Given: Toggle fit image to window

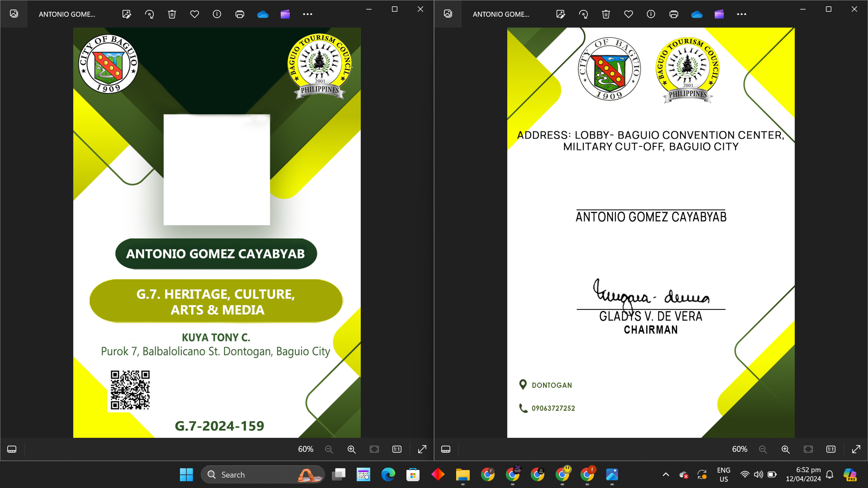Looking at the screenshot, I should (374, 449).
